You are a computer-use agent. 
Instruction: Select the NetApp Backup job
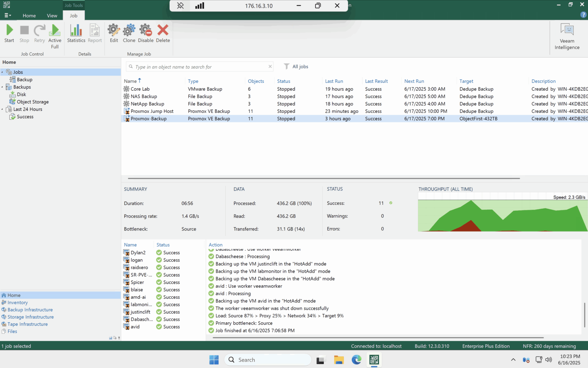tap(355, 104)
